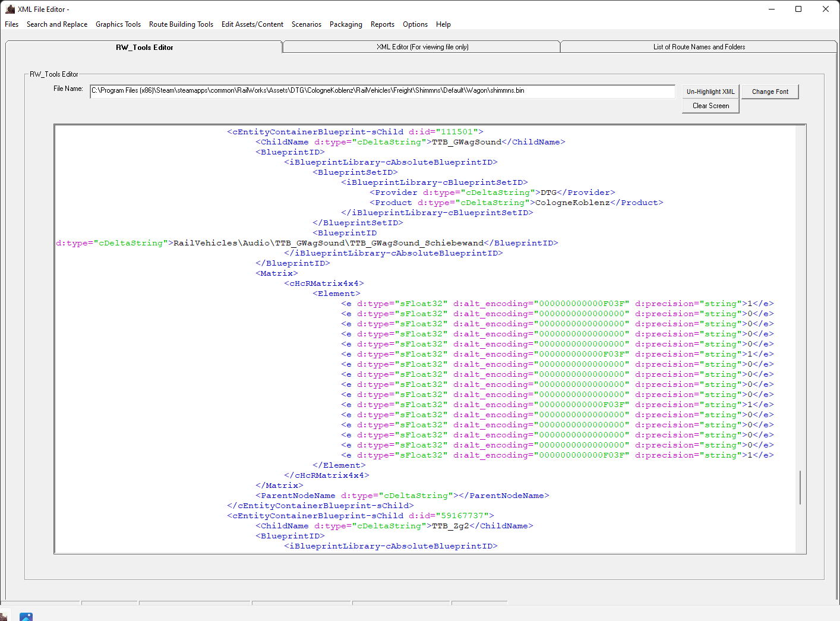Switch to the XML Editor viewing tab

tap(422, 47)
